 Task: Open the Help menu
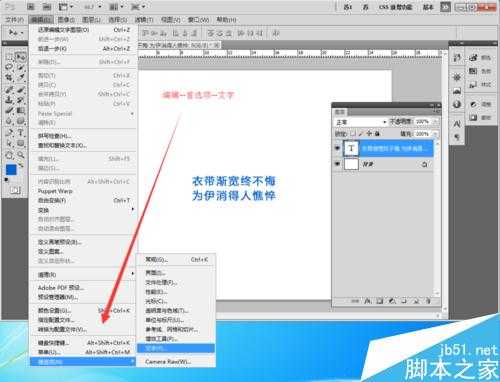[x=226, y=20]
